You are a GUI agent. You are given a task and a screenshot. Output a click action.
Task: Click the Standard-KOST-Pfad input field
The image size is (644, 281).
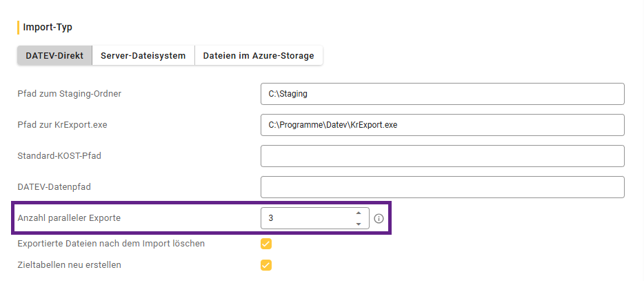click(x=443, y=156)
